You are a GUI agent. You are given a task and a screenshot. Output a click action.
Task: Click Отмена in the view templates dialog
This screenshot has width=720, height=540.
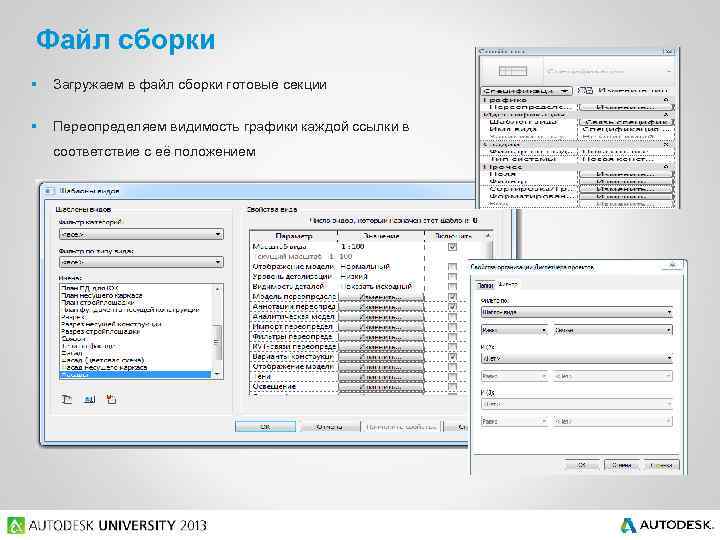(x=329, y=427)
